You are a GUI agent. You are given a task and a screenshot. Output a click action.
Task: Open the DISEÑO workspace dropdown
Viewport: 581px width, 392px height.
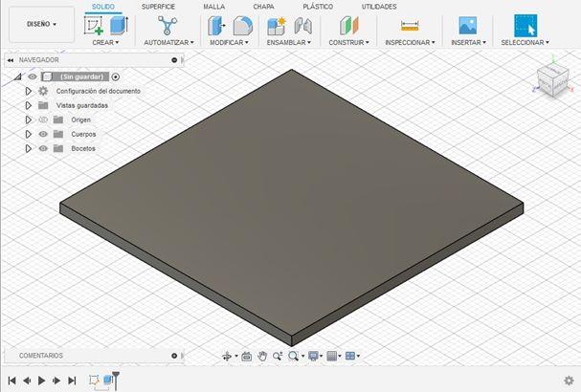click(x=41, y=25)
